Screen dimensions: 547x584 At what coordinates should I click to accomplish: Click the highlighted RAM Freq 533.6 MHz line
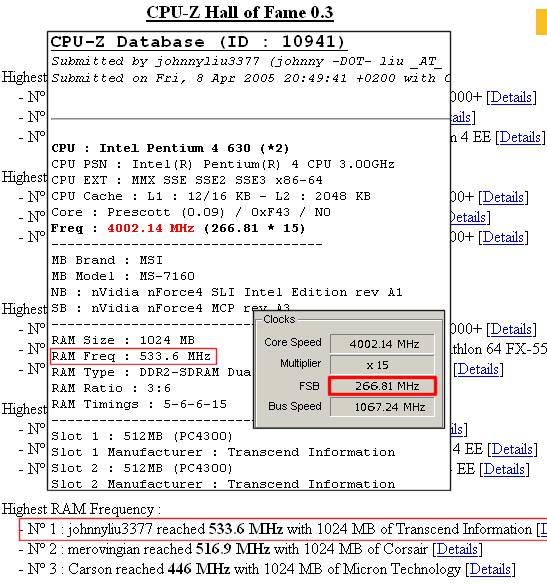[133, 356]
